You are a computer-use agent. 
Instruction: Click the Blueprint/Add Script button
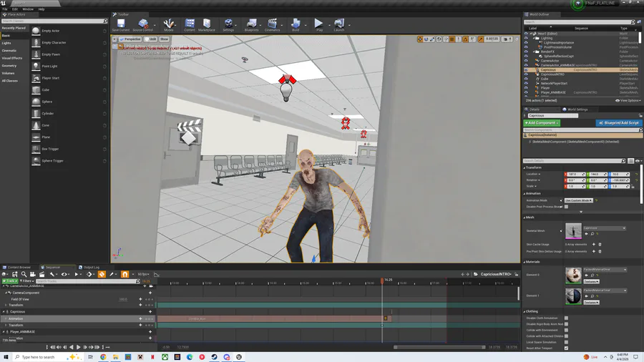tap(619, 123)
